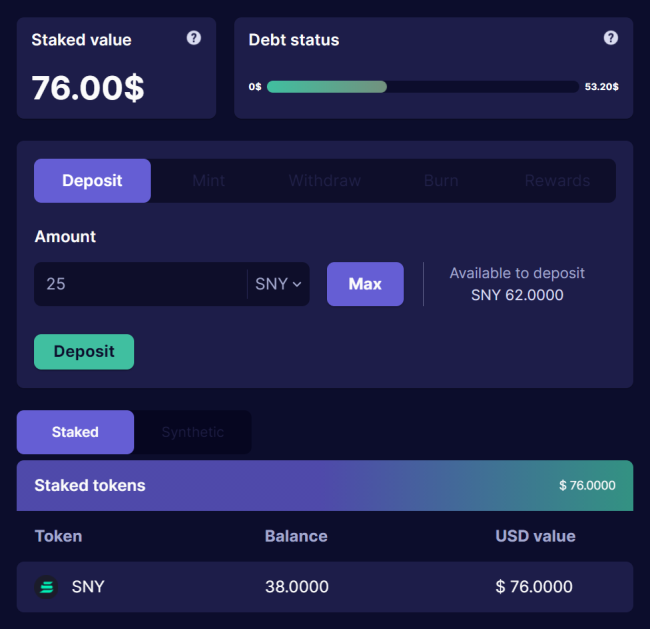Select the Staked toggle tab
Image resolution: width=650 pixels, height=629 pixels.
tap(75, 432)
